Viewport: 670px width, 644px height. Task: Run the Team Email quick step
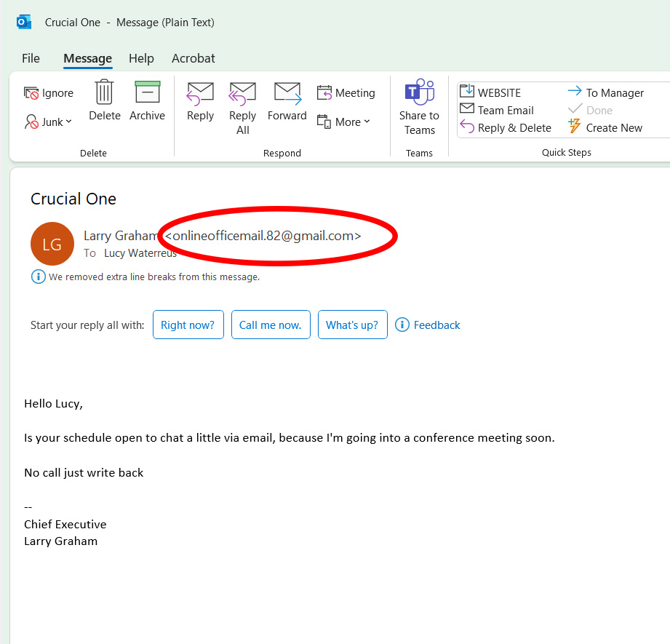[497, 110]
